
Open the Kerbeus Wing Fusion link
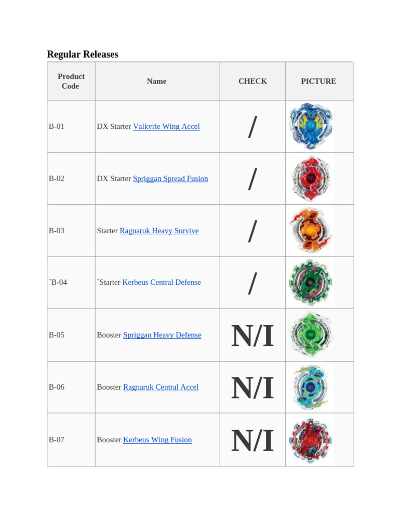[x=157, y=440]
